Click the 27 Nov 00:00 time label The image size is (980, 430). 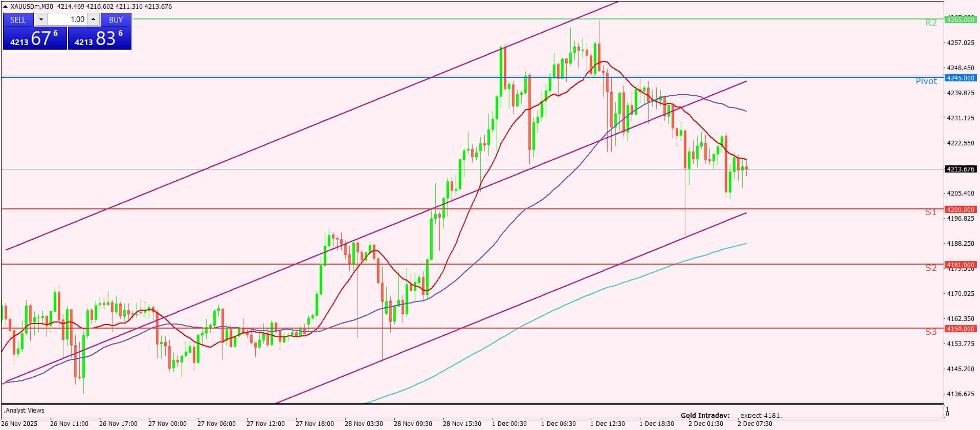point(167,424)
